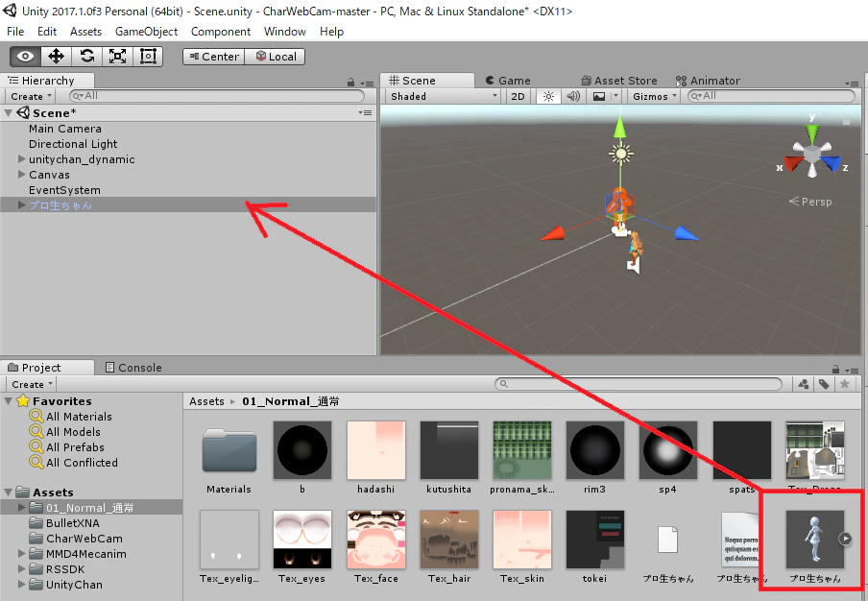Select Main Camera in Hierarchy
Screen dimensions: 868x601
[64, 129]
